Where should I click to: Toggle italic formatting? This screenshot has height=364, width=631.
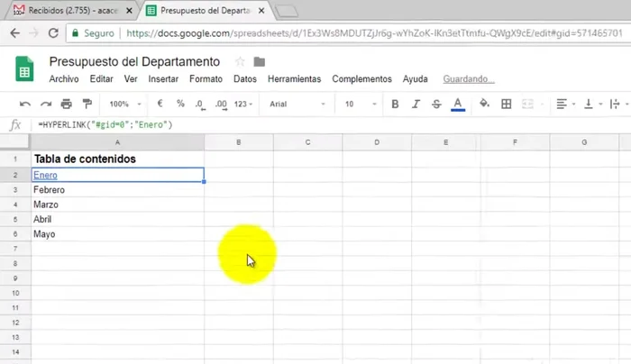(x=416, y=104)
